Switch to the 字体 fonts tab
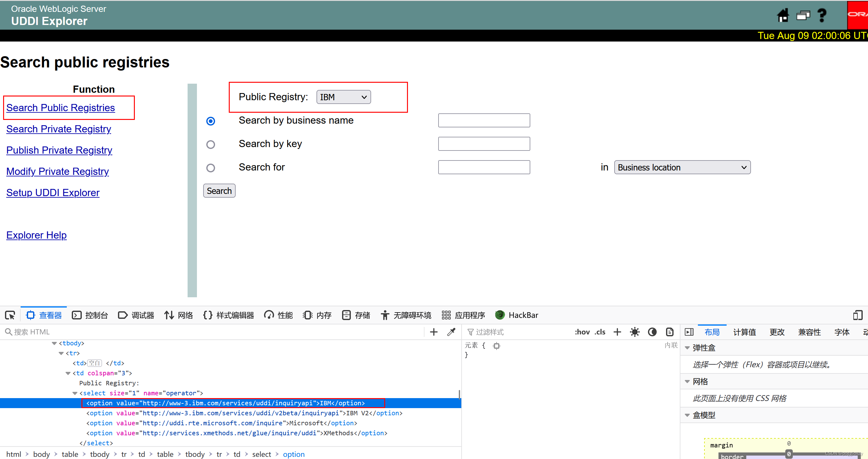Image resolution: width=868 pixels, height=459 pixels. (x=842, y=332)
